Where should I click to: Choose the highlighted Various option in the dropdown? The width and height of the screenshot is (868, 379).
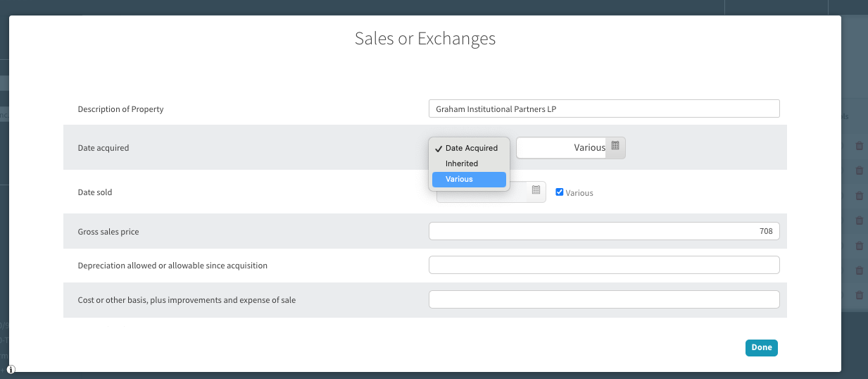pyautogui.click(x=469, y=180)
